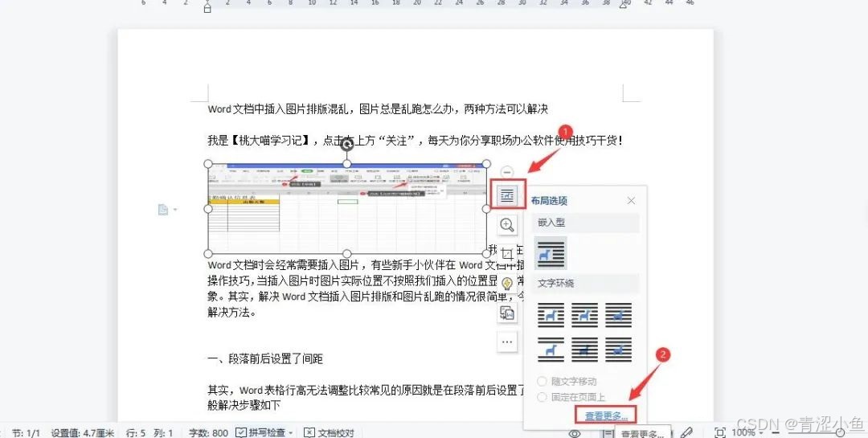Click the fit page icon in status bar

point(719,432)
